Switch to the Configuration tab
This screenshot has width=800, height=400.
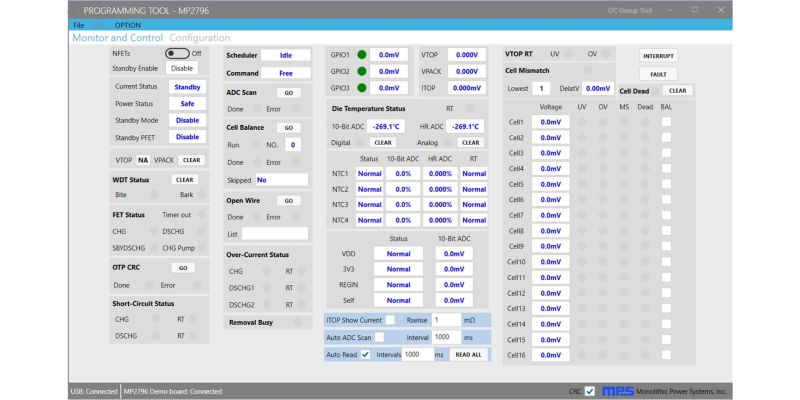199,38
